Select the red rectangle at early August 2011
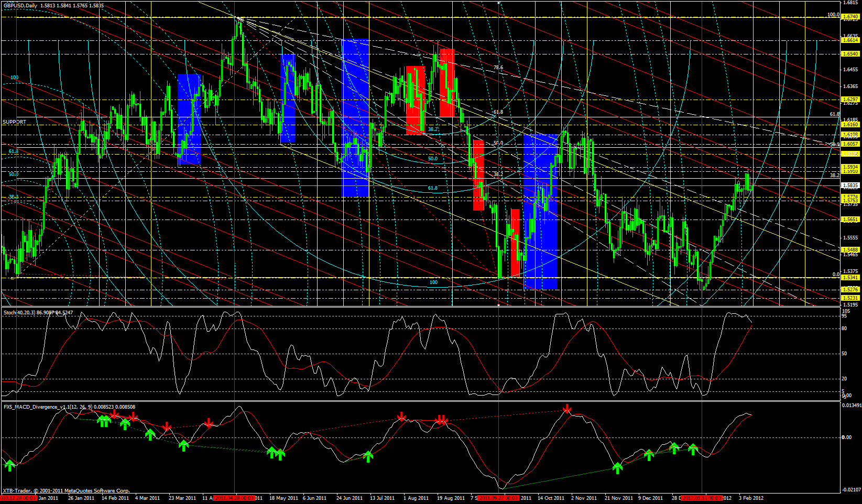Image resolution: width=862 pixels, height=504 pixels. (416, 100)
